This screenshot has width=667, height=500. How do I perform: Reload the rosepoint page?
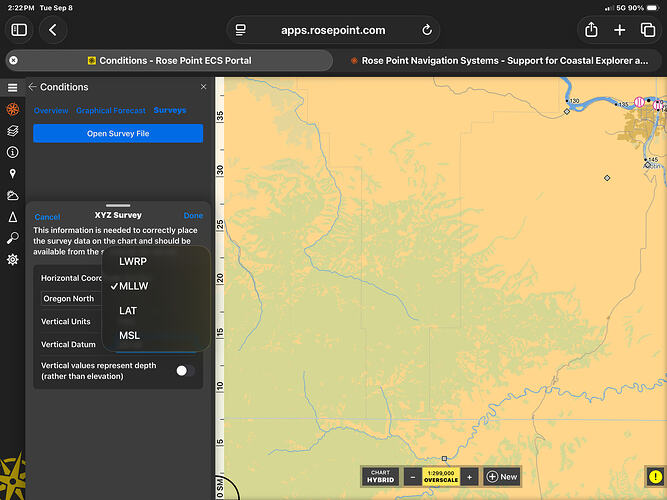click(427, 30)
